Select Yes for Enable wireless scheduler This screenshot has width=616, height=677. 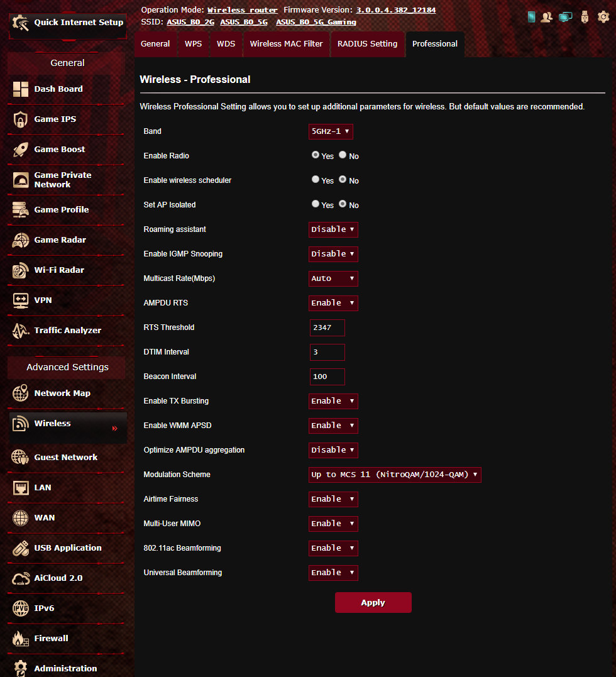[x=316, y=180]
